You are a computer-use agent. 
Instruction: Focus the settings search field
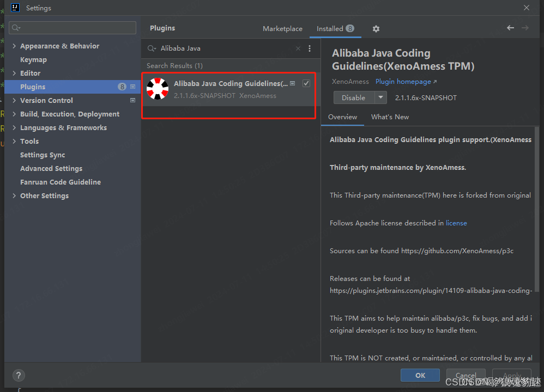pyautogui.click(x=72, y=28)
